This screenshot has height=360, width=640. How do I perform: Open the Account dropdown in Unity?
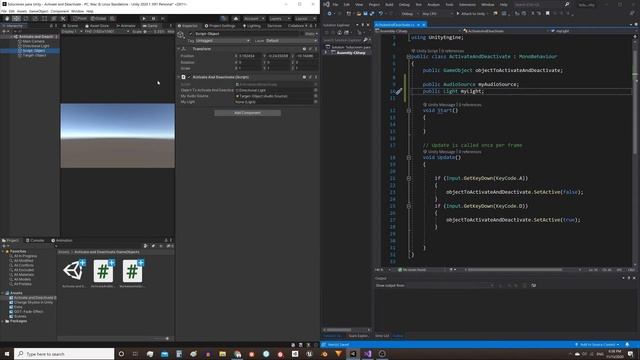tap(253, 18)
